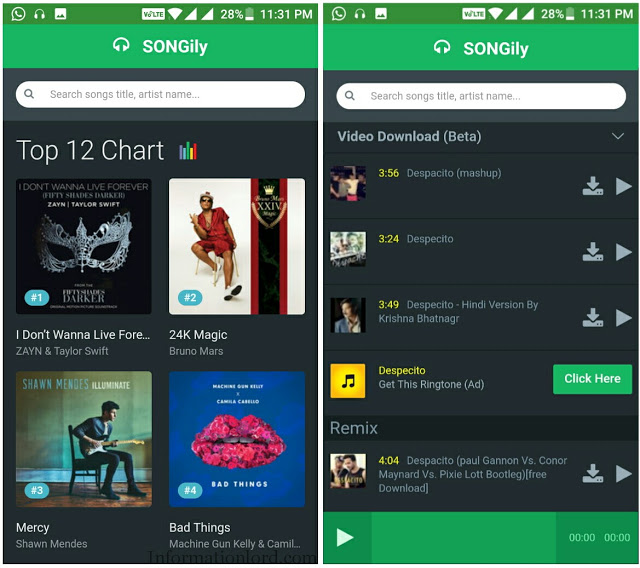
Task: Download the Despecito Hindi Version track
Action: pyautogui.click(x=592, y=317)
